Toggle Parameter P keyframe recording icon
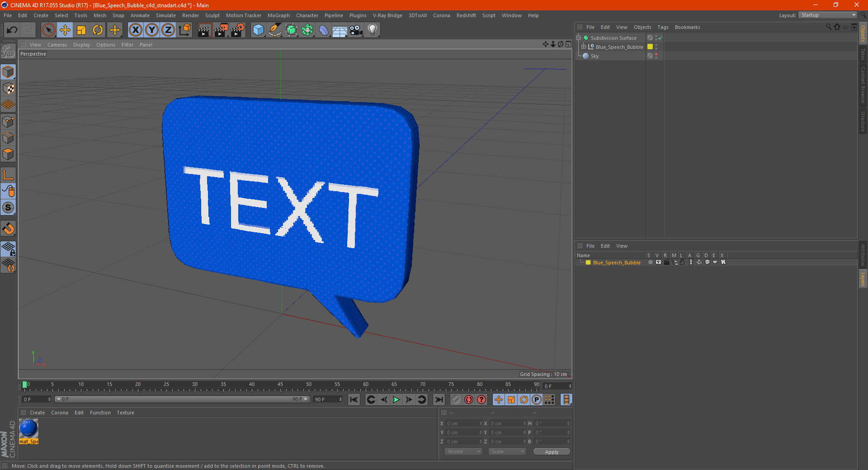868x470 pixels. (x=537, y=399)
